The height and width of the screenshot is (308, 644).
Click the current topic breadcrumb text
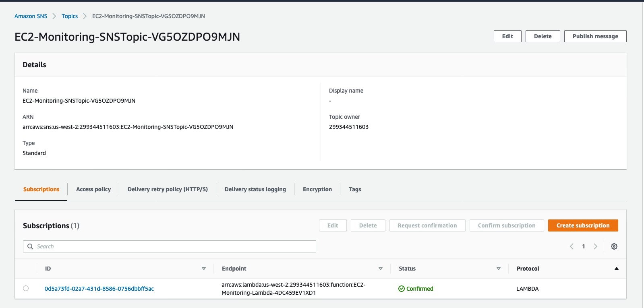(x=149, y=16)
